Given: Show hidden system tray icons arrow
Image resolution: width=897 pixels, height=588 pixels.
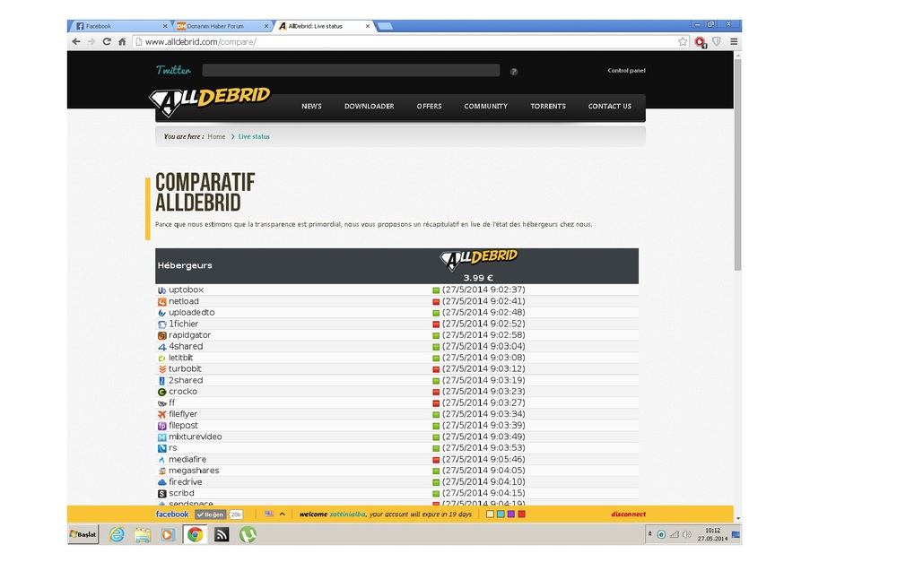Looking at the screenshot, I should 649,534.
